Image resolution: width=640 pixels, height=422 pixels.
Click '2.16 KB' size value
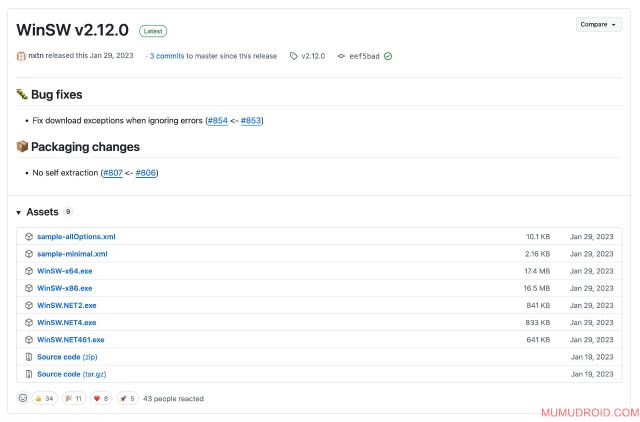tap(537, 254)
